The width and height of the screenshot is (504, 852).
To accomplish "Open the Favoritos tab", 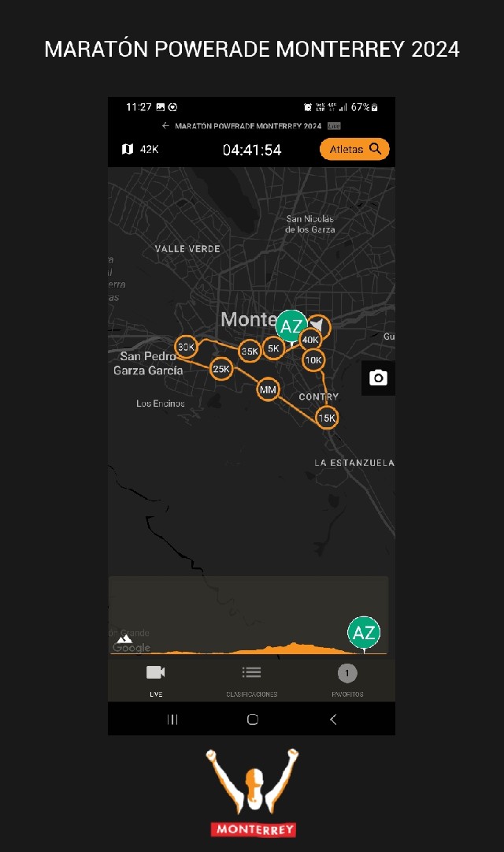I will coord(347,679).
